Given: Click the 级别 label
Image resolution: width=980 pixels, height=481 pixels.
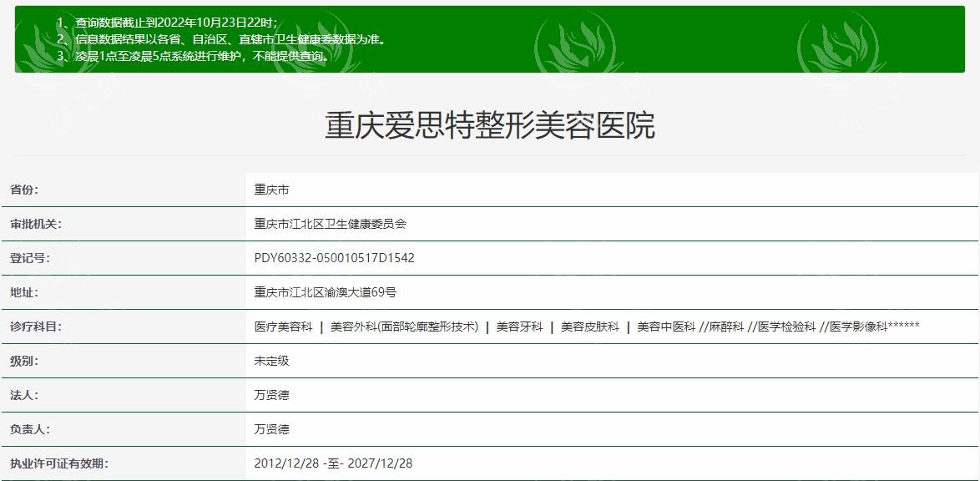Looking at the screenshot, I should [23, 361].
